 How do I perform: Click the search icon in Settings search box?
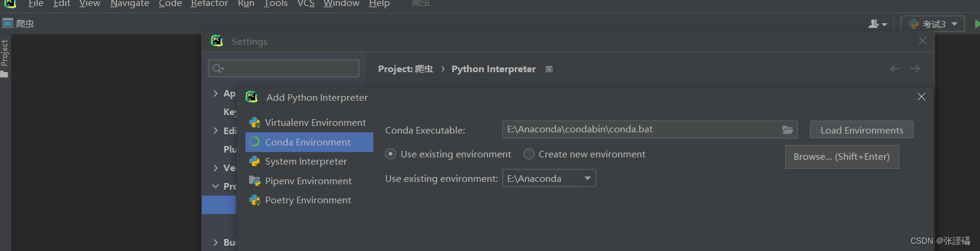click(218, 69)
